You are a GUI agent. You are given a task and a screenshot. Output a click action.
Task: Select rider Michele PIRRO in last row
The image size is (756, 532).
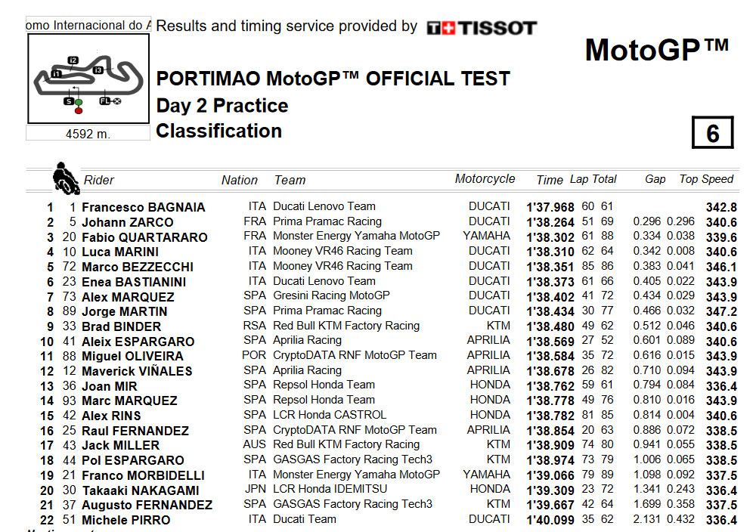click(125, 520)
